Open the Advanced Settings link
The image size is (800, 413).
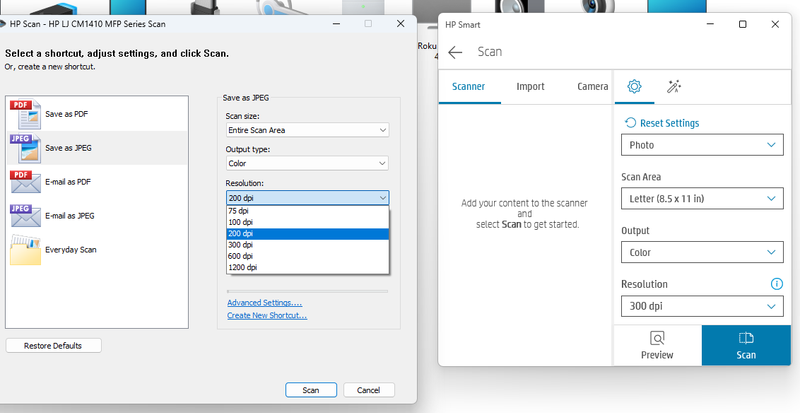264,303
